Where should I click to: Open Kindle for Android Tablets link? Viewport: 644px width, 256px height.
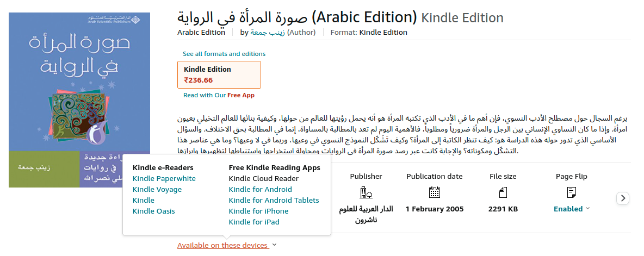tap(274, 201)
